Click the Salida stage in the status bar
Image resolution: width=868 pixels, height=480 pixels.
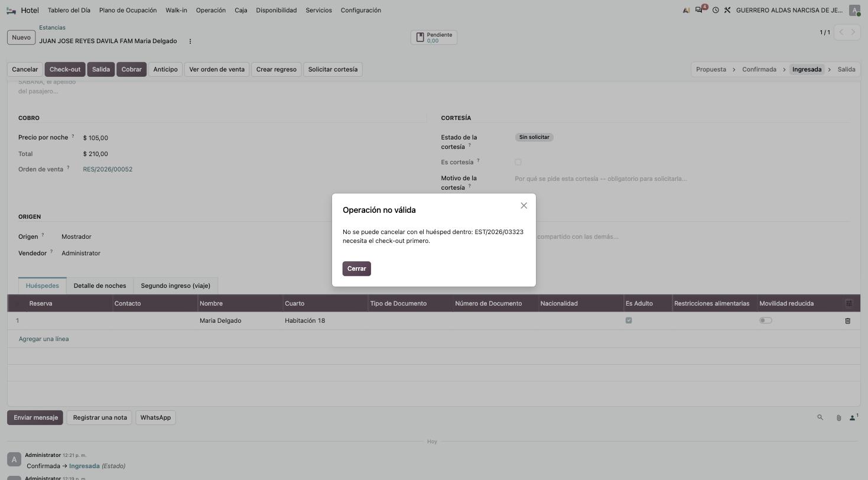846,69
